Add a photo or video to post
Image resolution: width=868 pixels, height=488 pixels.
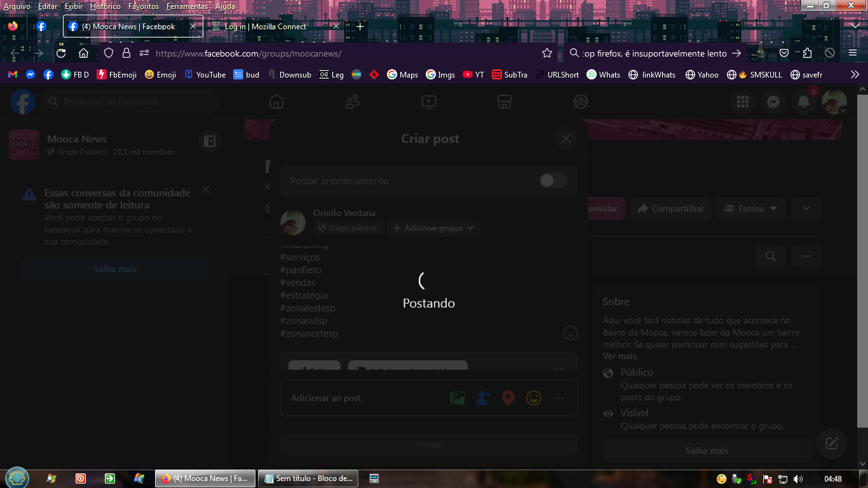[457, 398]
